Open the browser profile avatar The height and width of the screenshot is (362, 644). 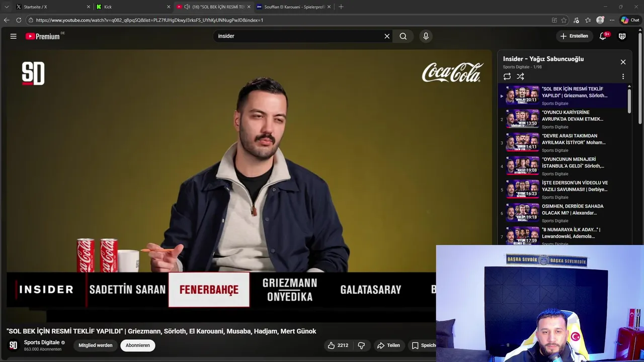600,20
